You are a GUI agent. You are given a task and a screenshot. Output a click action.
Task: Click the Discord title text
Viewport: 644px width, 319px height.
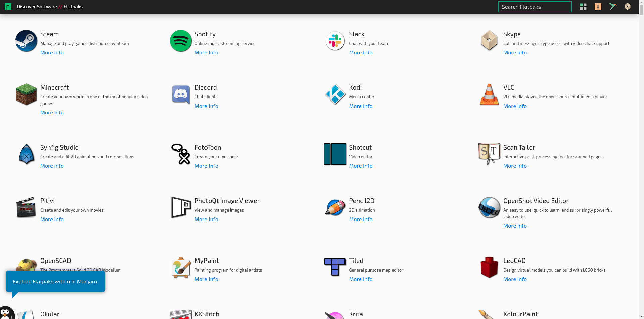206,88
